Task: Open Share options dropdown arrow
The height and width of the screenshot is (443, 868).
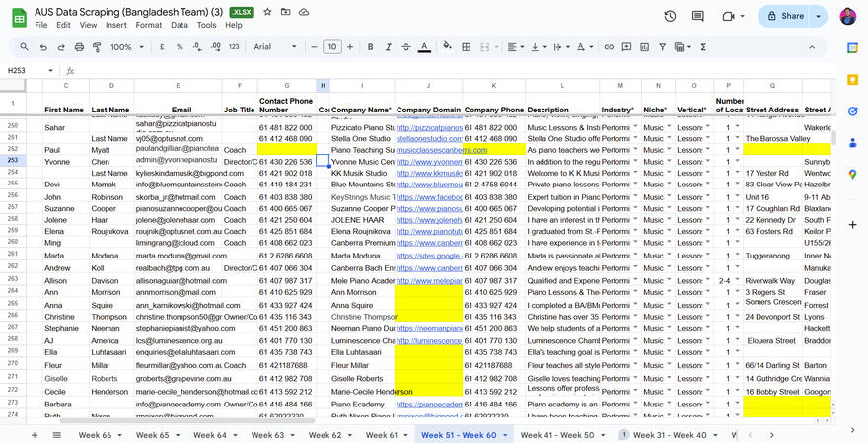Action: point(818,16)
